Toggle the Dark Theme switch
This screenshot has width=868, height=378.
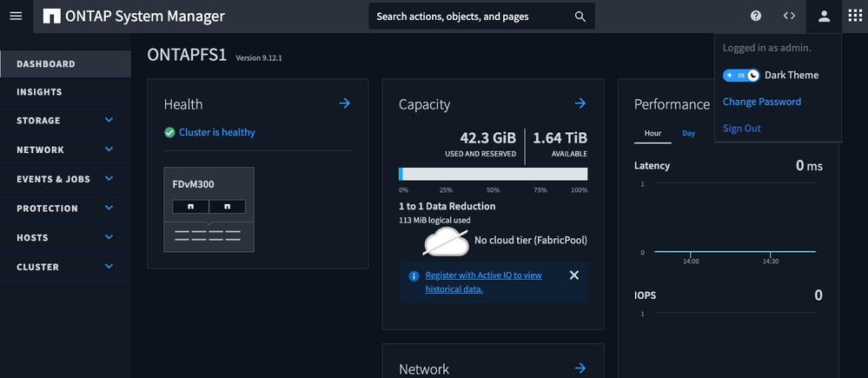[741, 76]
